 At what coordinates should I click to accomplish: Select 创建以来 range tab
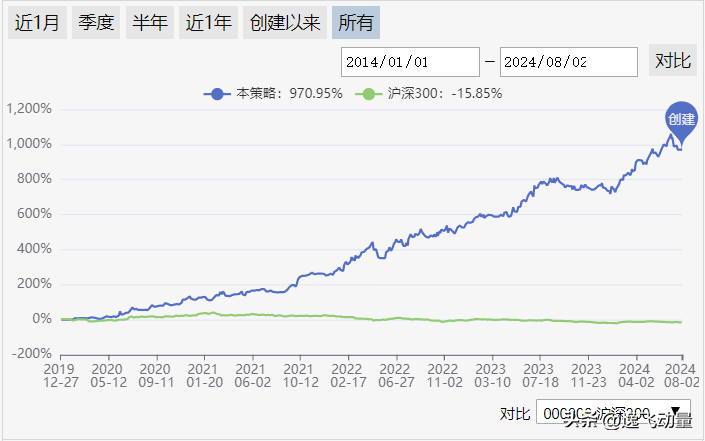pos(285,23)
